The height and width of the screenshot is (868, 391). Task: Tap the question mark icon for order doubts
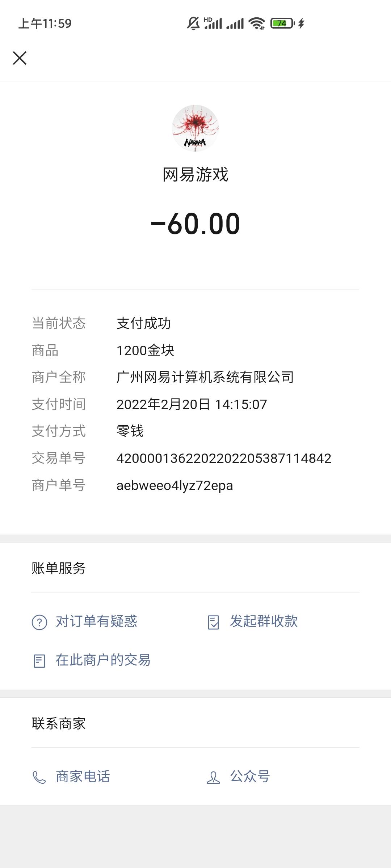pyautogui.click(x=39, y=622)
